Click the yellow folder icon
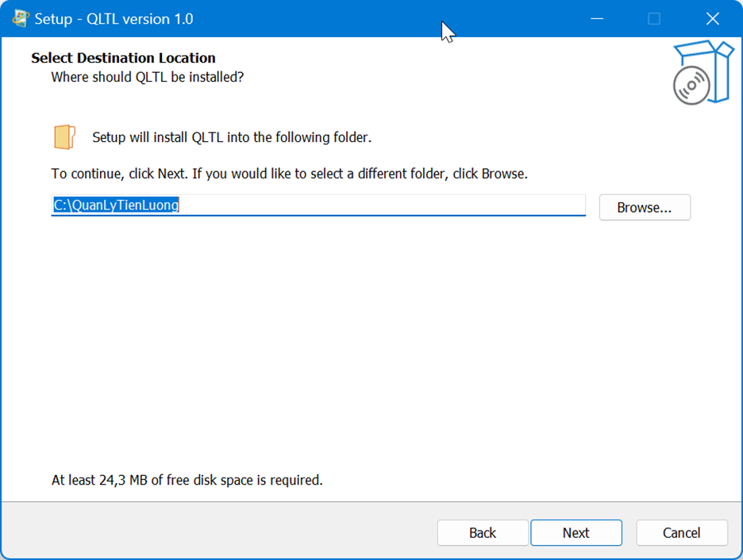 tap(64, 137)
